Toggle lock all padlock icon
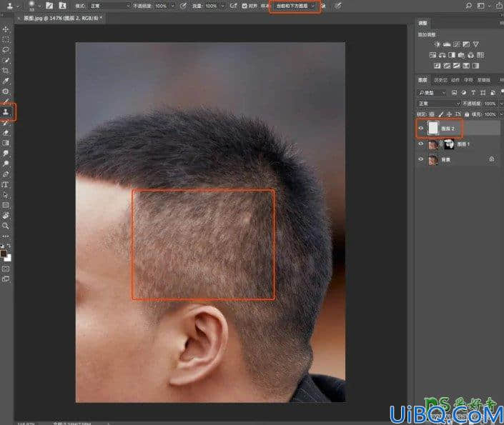Viewport: 504px width, 425px height. click(x=467, y=114)
